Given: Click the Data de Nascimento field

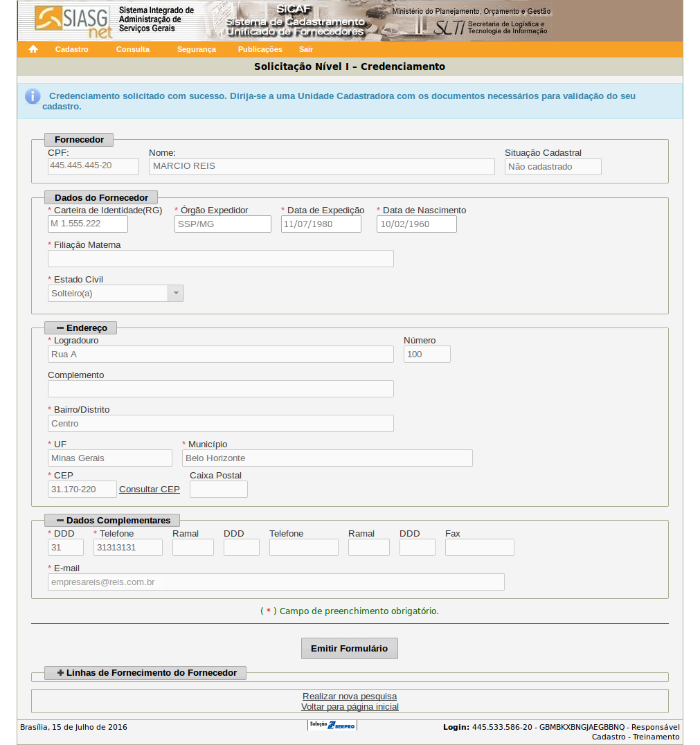Looking at the screenshot, I should [417, 224].
